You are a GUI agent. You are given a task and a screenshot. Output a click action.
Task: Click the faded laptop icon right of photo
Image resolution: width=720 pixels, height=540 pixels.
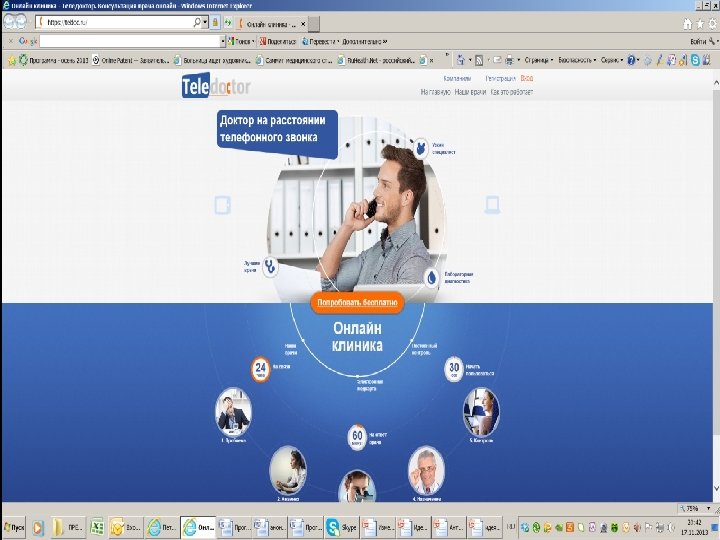(x=492, y=205)
